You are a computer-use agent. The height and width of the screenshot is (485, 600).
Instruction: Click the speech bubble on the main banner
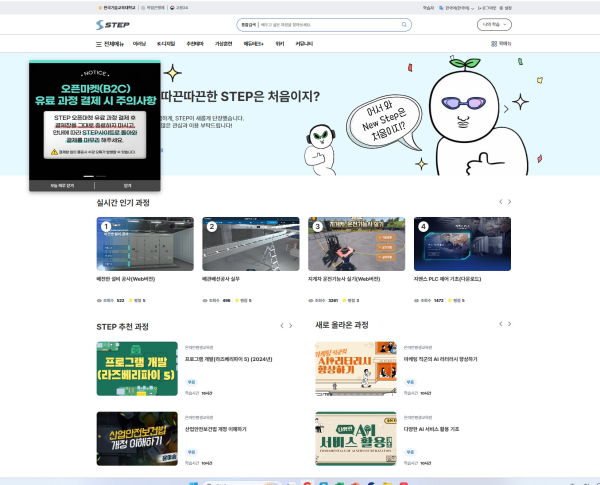[384, 122]
